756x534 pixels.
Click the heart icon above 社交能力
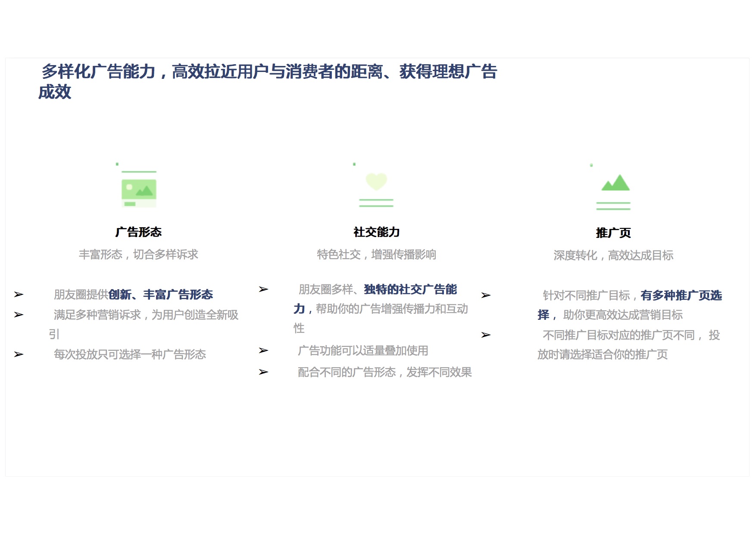click(376, 181)
